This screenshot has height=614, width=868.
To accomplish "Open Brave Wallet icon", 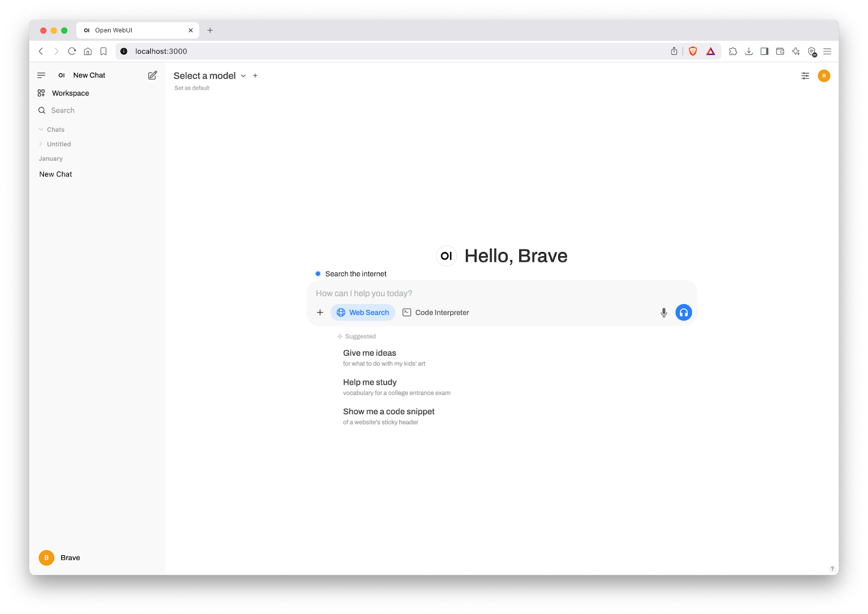I will 780,51.
